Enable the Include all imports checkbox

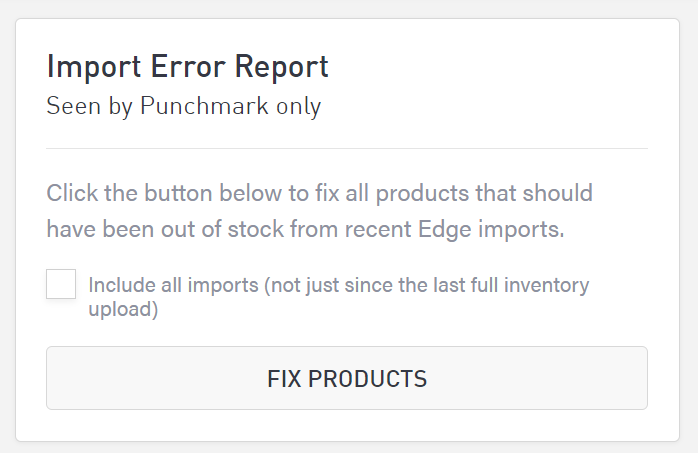[x=61, y=284]
